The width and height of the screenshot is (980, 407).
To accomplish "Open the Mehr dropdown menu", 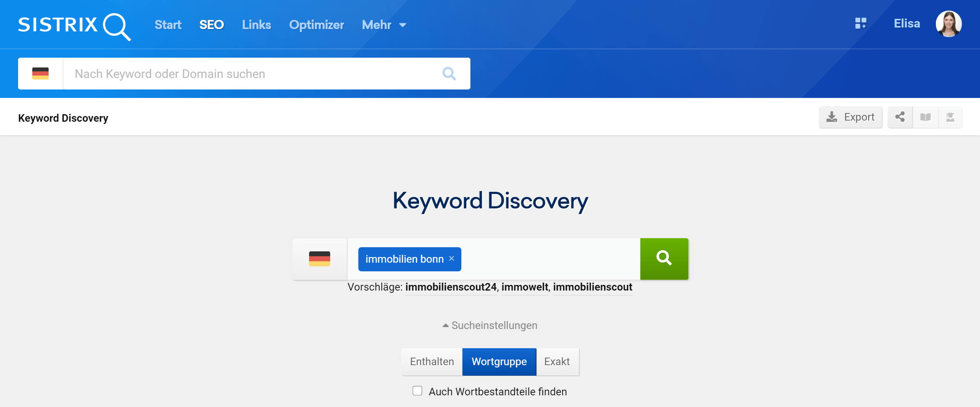I will click(383, 25).
